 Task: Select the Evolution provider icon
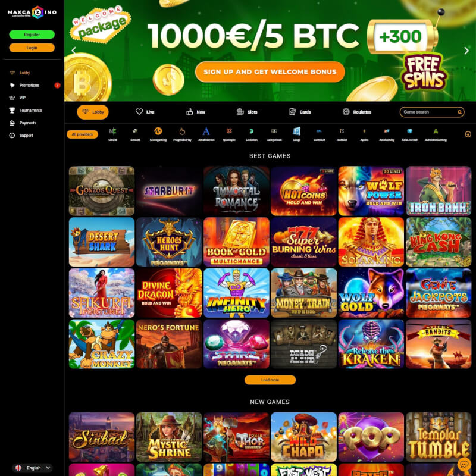pos(251,134)
